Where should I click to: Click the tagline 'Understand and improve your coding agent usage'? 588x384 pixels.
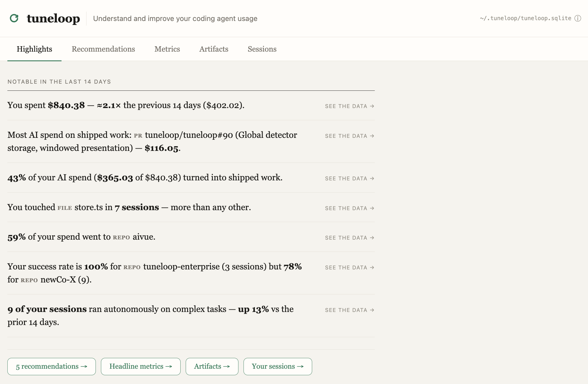pos(175,18)
